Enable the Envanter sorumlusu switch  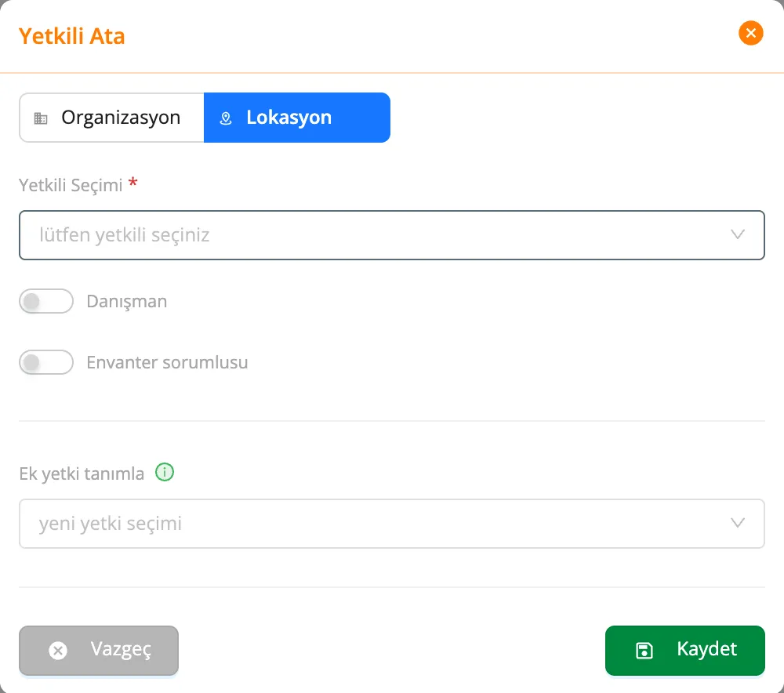pos(46,362)
